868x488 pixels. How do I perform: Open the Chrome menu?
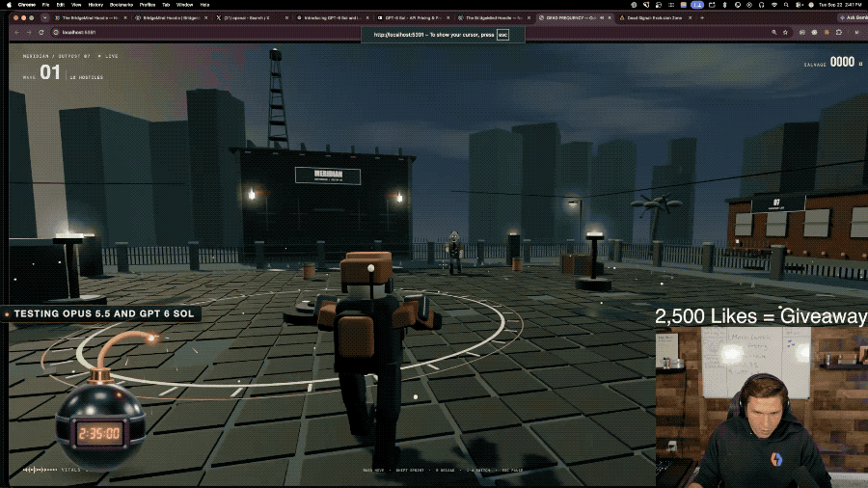coord(27,5)
